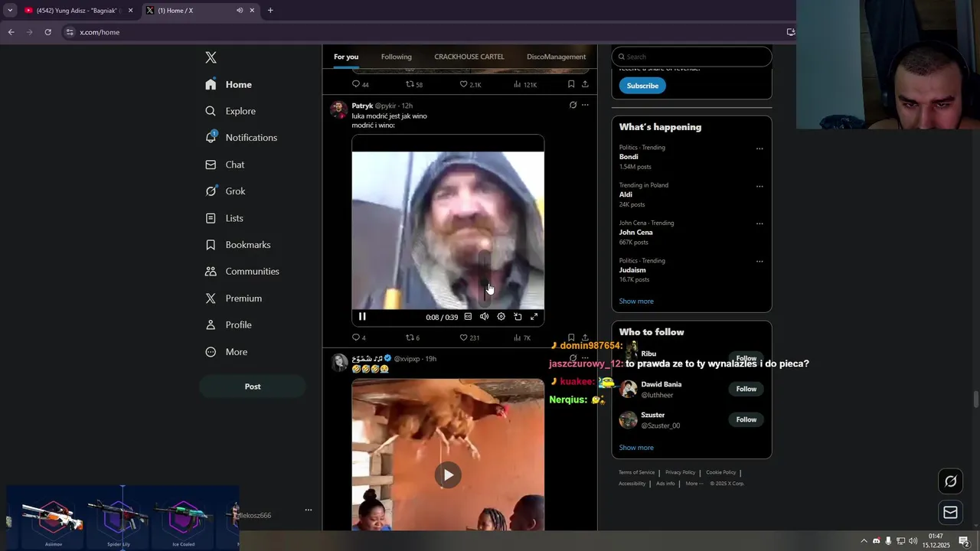Follow Szuster

[x=746, y=419]
